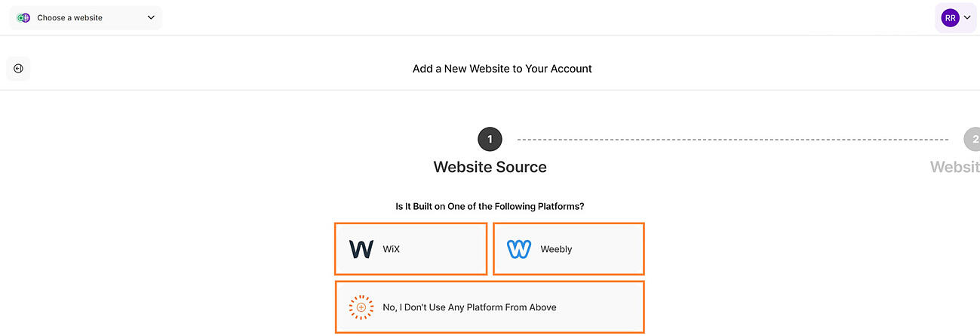Viewport: 980px width, 336px height.
Task: Open the Choose a website dropdown
Action: [86, 17]
